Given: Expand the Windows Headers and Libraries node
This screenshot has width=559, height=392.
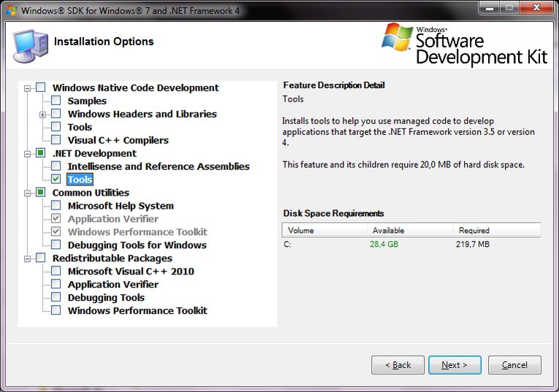Looking at the screenshot, I should point(42,115).
